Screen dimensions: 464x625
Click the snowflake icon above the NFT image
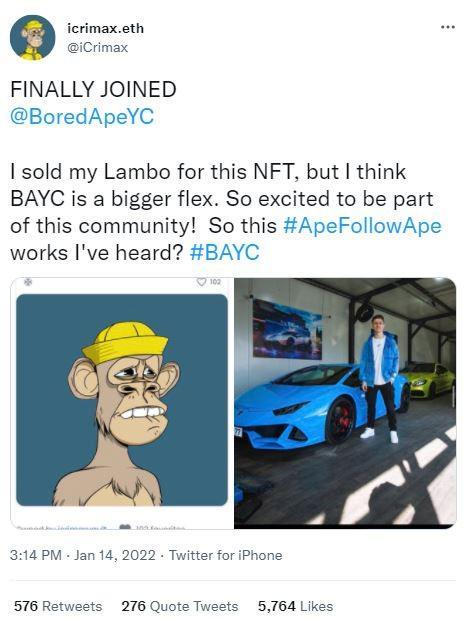tap(28, 282)
